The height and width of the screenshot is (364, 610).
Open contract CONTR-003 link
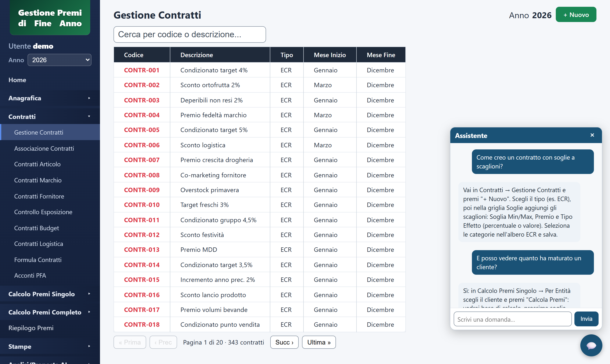click(x=142, y=100)
